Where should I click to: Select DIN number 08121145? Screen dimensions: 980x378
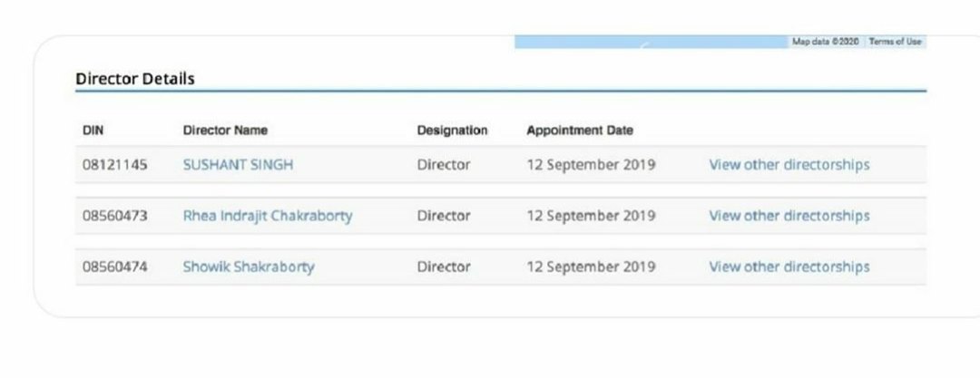coord(115,165)
